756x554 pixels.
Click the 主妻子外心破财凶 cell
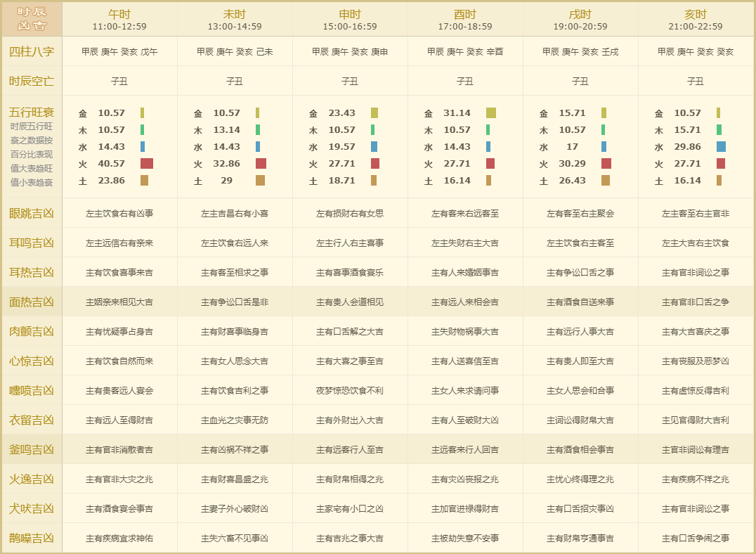point(235,508)
